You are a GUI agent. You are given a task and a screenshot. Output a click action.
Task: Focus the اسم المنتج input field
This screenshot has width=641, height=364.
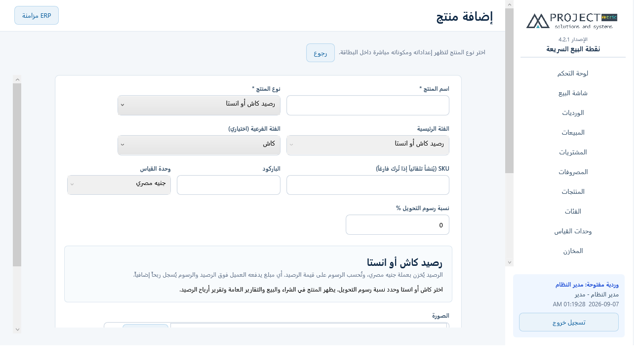pos(368,105)
